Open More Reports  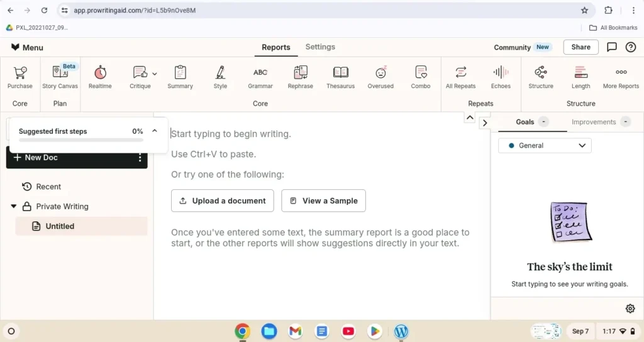tap(621, 77)
